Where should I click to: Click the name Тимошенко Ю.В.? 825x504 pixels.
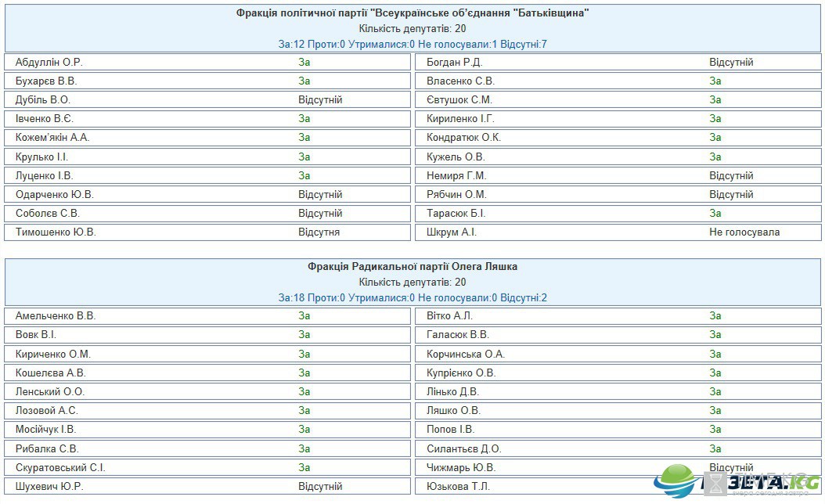pos(56,232)
